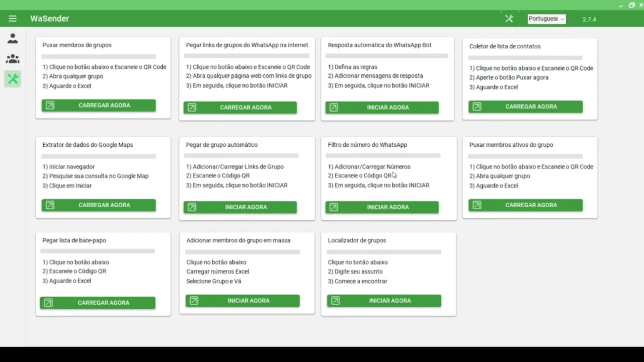Click the WaSender app title
This screenshot has width=644, height=362.
coord(49,19)
